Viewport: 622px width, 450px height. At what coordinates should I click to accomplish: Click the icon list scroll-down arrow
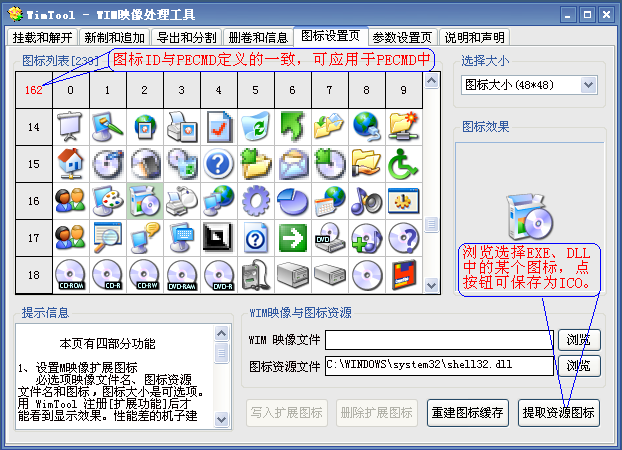coord(431,285)
